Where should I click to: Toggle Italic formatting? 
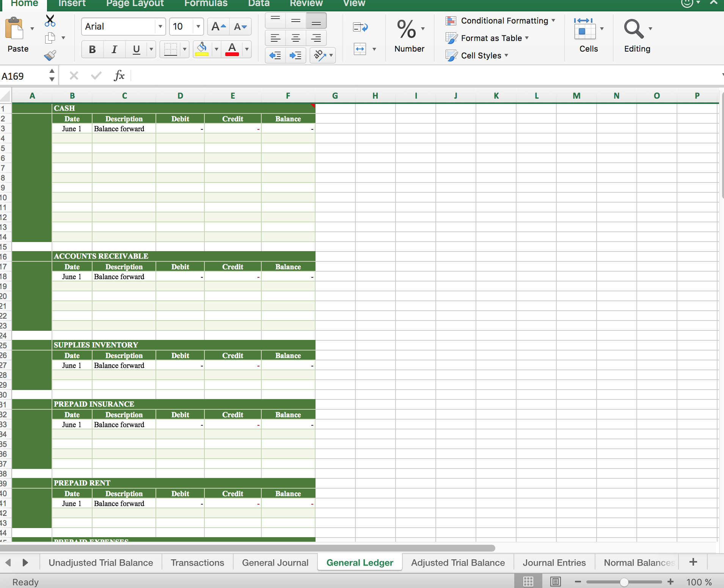[x=114, y=49]
